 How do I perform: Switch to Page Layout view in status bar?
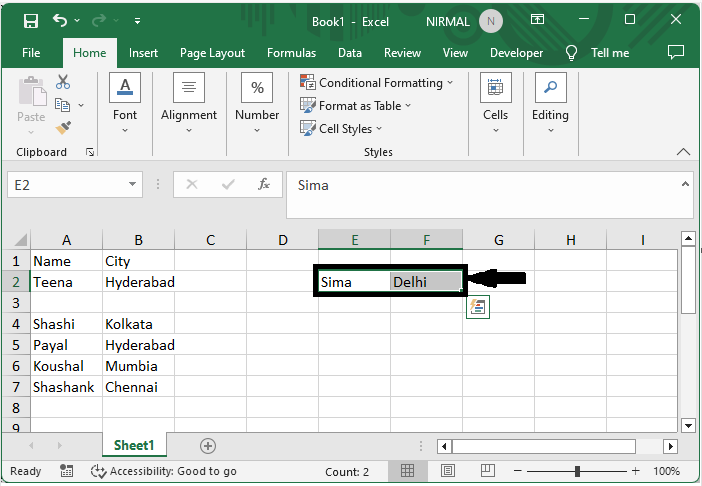(447, 471)
